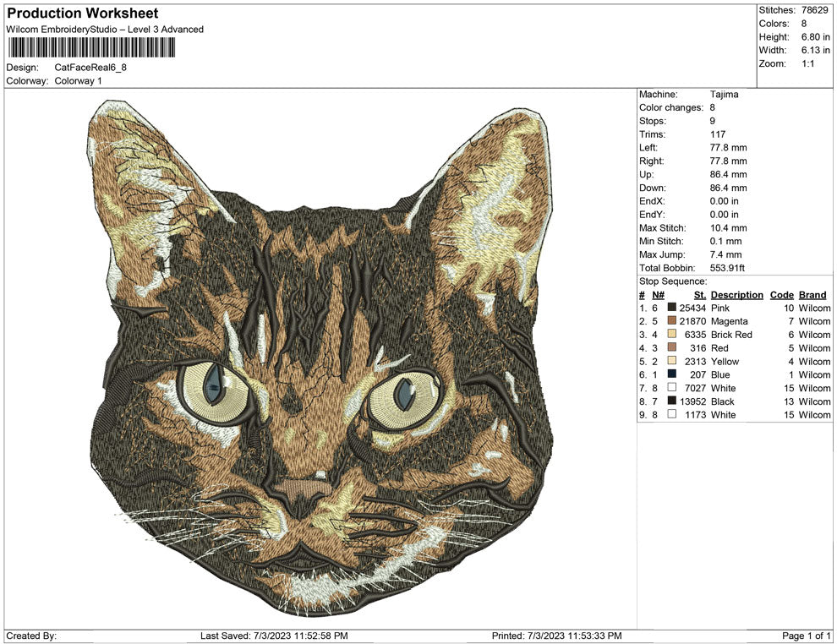Select the White swatch for stop 7

pyautogui.click(x=671, y=387)
